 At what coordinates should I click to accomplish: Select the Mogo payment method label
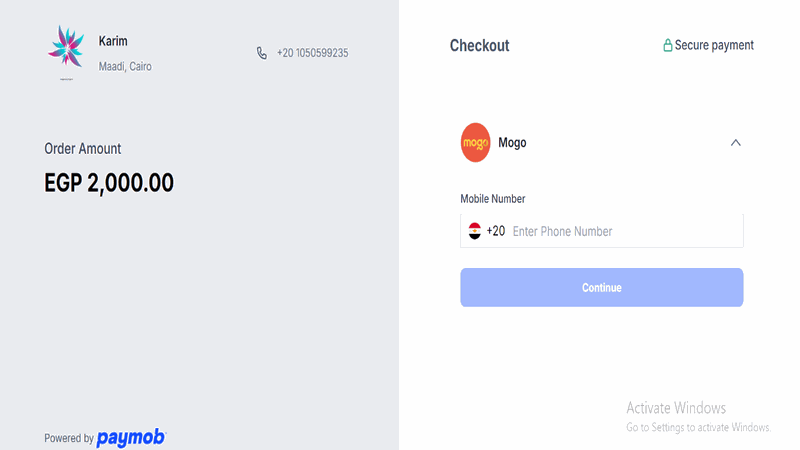pos(512,143)
